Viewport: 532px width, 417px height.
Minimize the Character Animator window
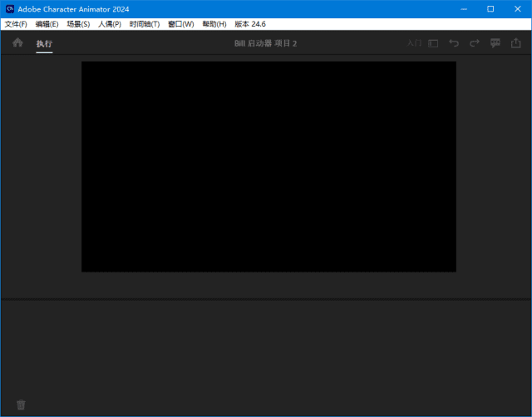click(x=464, y=9)
